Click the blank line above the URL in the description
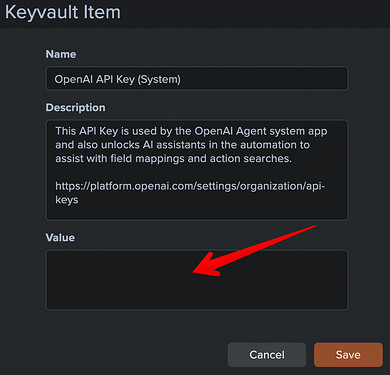 pyautogui.click(x=197, y=172)
